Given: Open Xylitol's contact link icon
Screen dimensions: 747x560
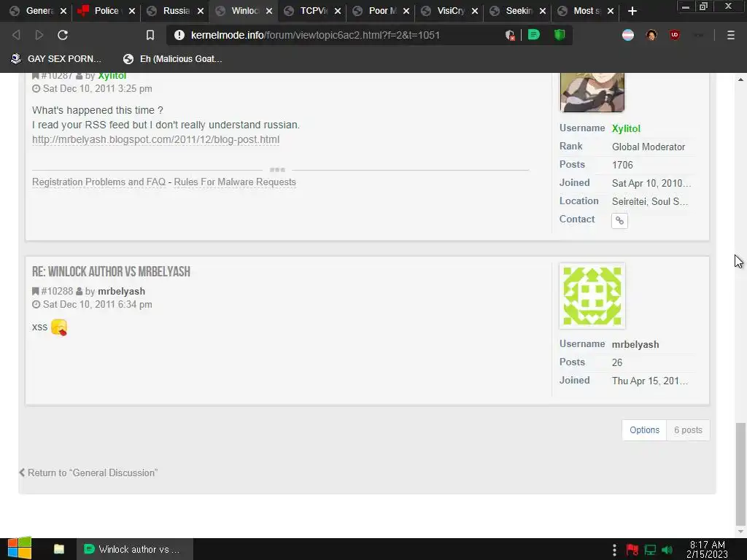Looking at the screenshot, I should 619,220.
